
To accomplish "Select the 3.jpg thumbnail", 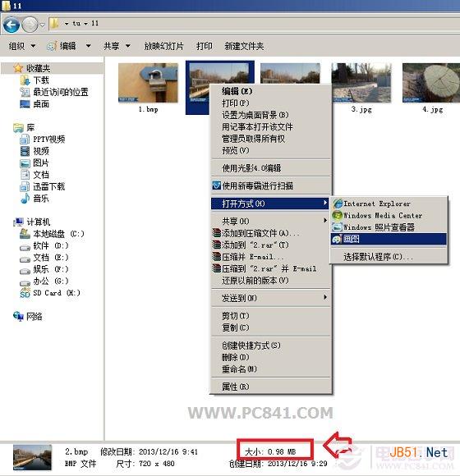I will [x=361, y=83].
